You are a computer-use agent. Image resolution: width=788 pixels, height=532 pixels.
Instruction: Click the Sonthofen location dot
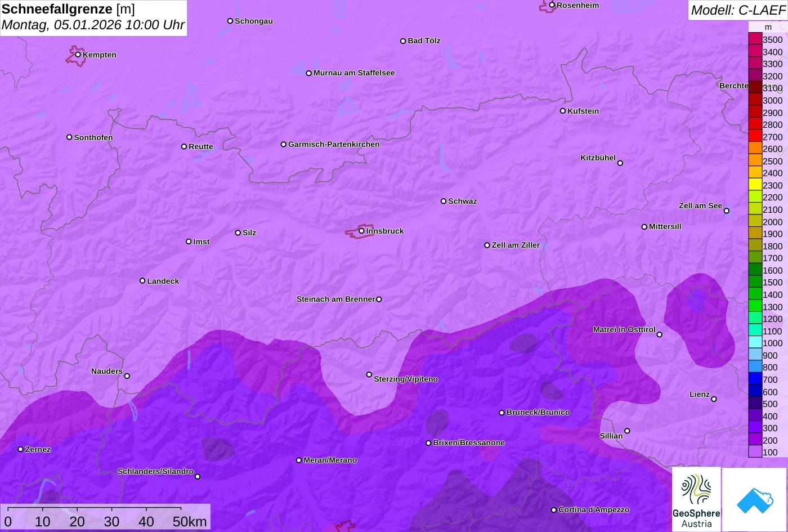pyautogui.click(x=69, y=137)
